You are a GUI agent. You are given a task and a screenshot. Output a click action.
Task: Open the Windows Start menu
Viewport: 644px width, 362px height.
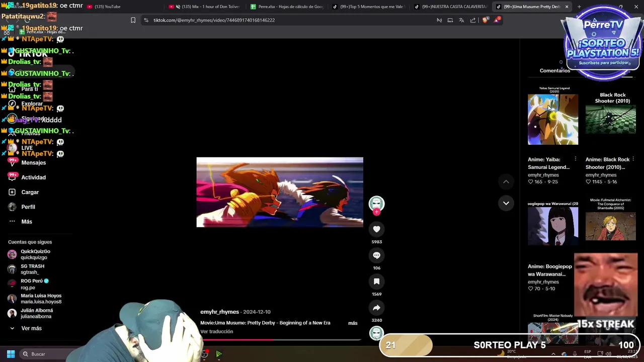coord(11,354)
